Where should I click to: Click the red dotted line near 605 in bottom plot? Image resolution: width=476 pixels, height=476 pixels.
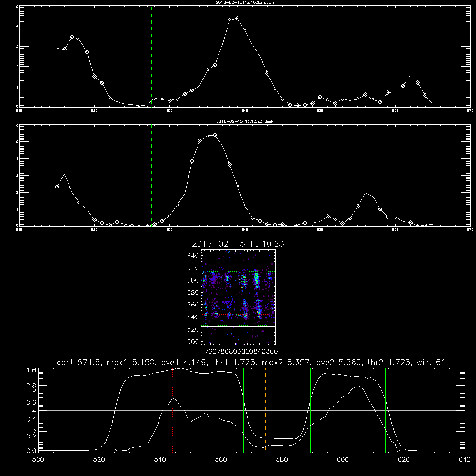point(358,410)
